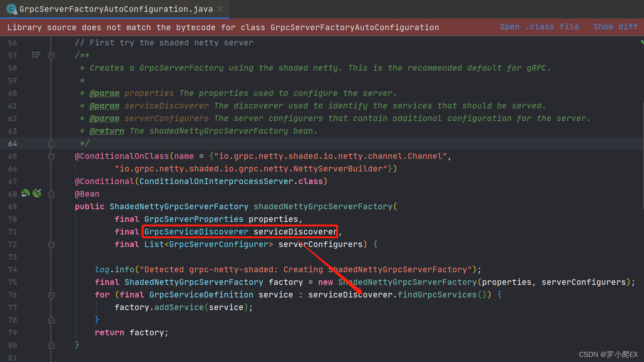This screenshot has height=362, width=644.
Task: Collapse the method body fold arrow on line 72
Action: click(x=52, y=244)
